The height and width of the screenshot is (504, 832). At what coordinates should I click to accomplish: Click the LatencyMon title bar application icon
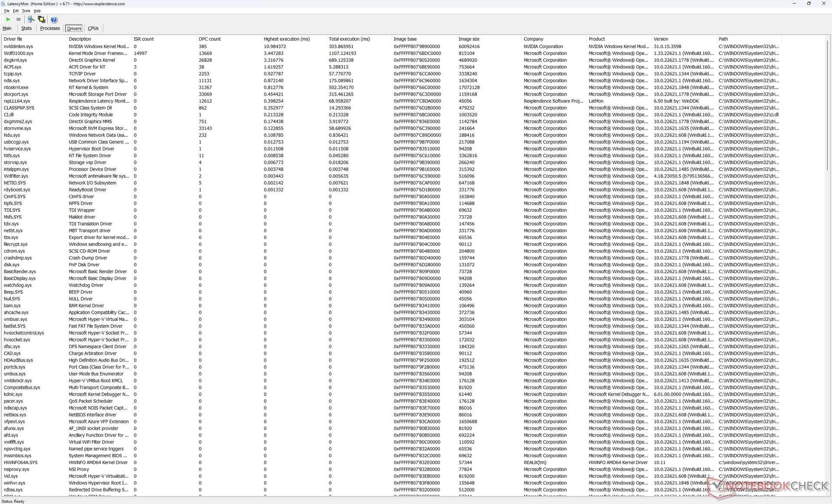pos(3,3)
